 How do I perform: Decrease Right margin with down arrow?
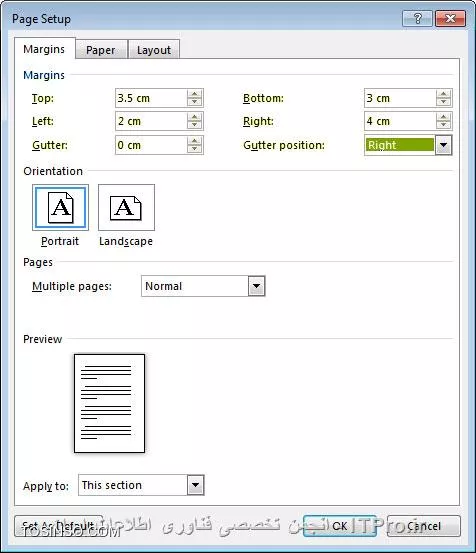point(444,125)
